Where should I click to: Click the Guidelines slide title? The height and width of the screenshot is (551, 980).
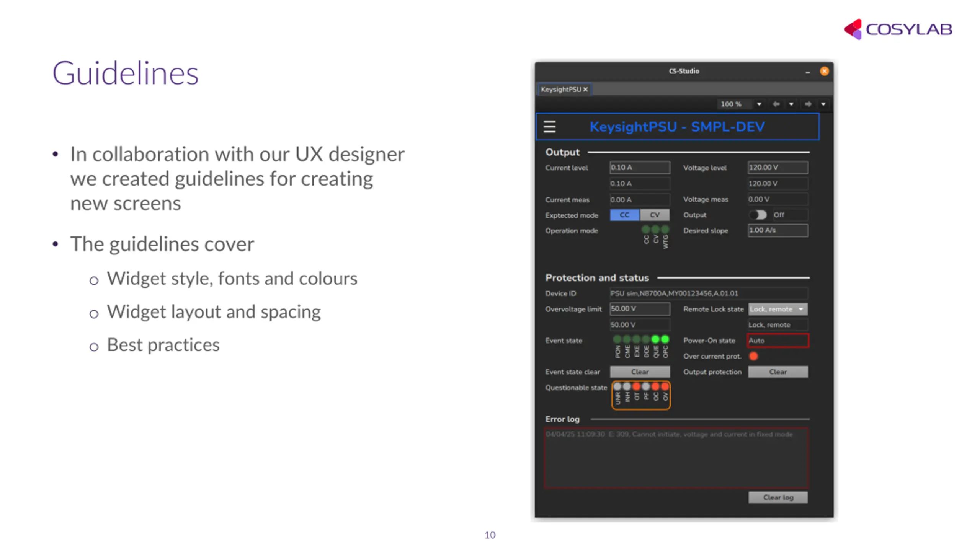(x=126, y=73)
